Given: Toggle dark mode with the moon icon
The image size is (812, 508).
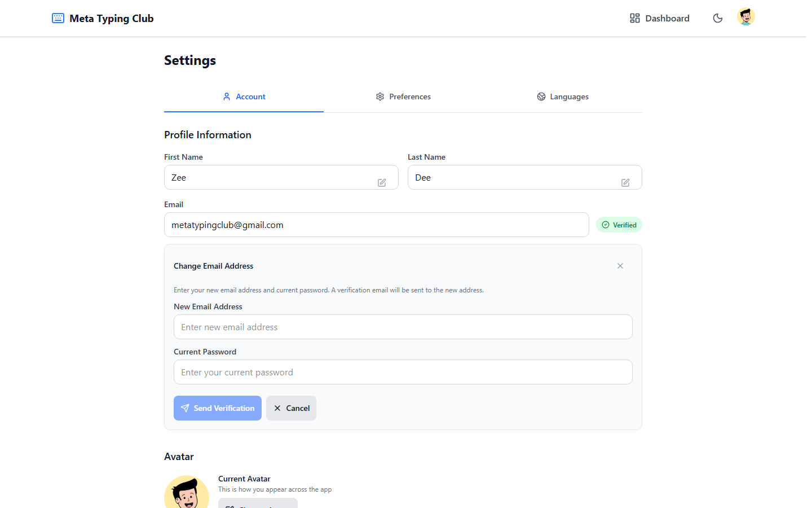Looking at the screenshot, I should point(718,18).
